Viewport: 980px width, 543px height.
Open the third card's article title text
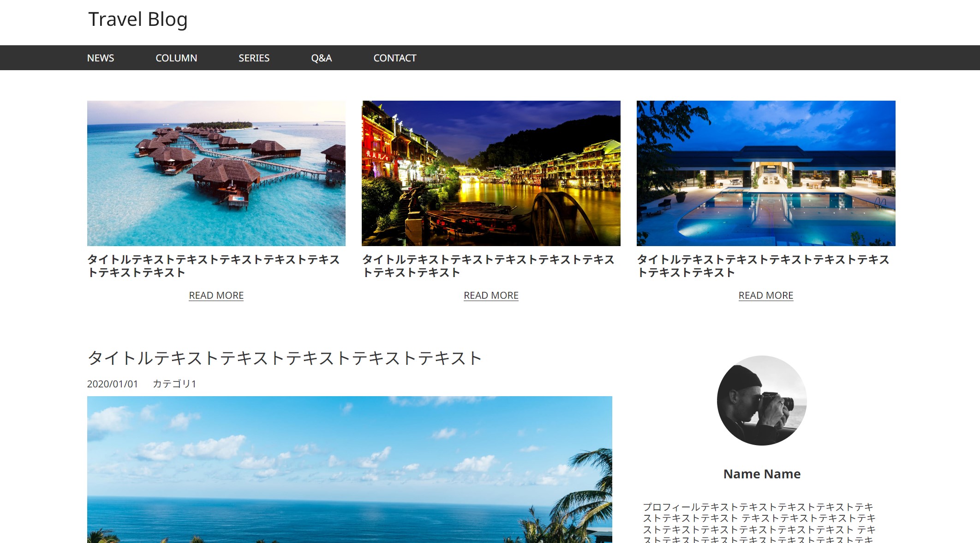coord(763,266)
